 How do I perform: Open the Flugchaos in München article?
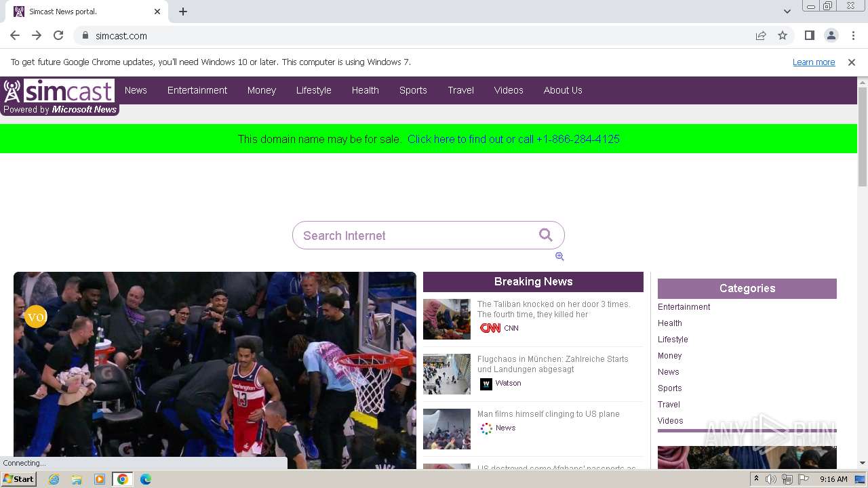tap(553, 364)
